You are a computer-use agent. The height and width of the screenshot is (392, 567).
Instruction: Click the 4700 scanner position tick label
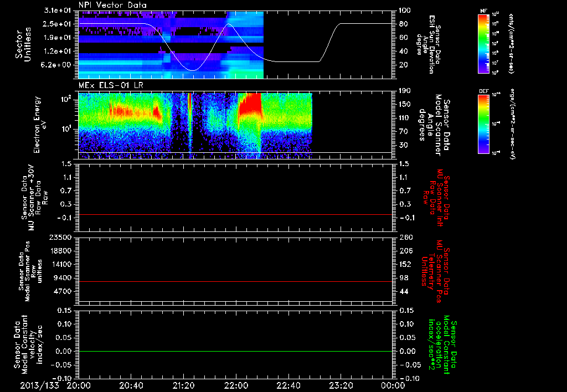(63, 291)
